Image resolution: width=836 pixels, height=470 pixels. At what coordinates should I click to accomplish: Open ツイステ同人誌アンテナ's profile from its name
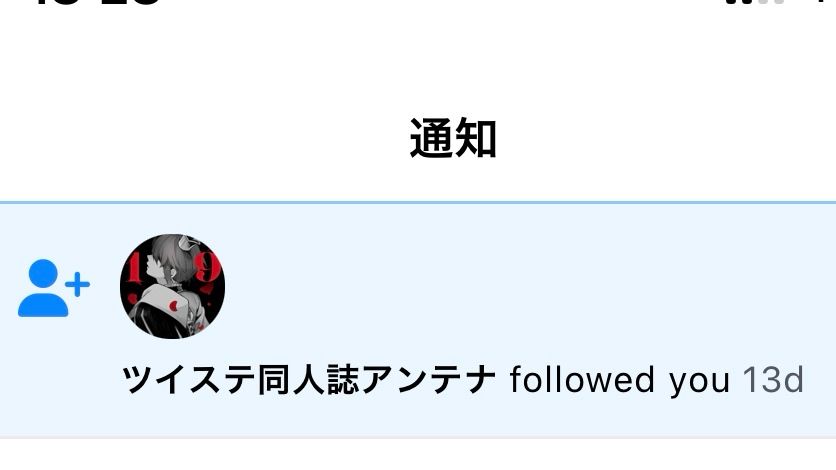click(309, 379)
